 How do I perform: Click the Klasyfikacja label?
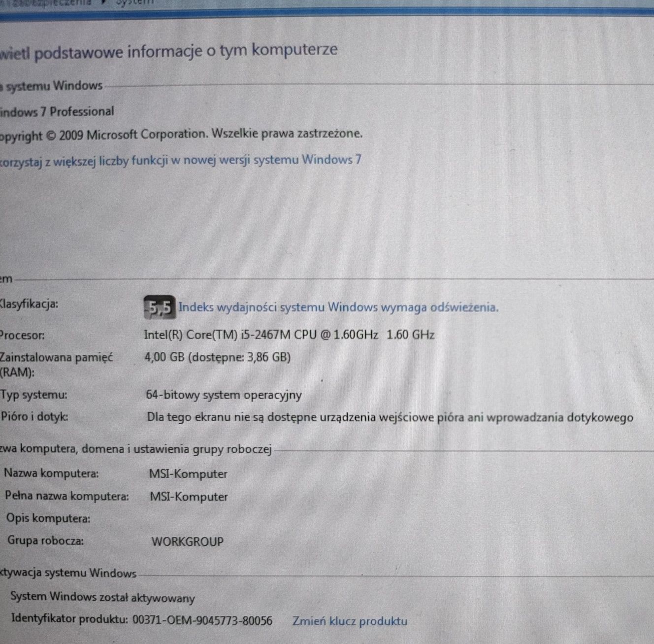29,304
